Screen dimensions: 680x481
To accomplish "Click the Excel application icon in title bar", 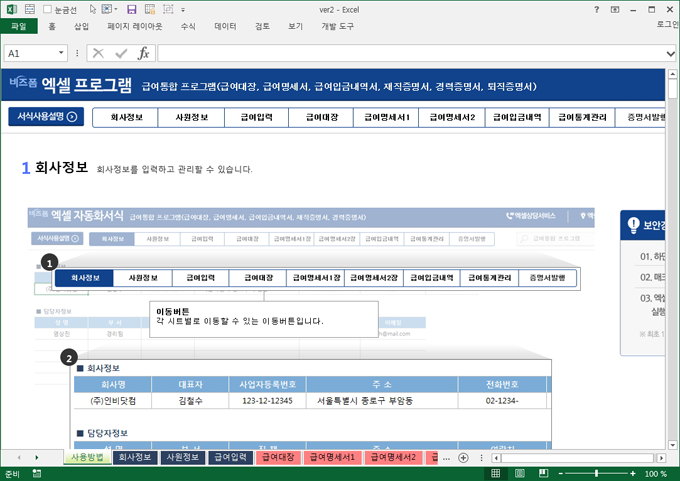I will [x=12, y=9].
